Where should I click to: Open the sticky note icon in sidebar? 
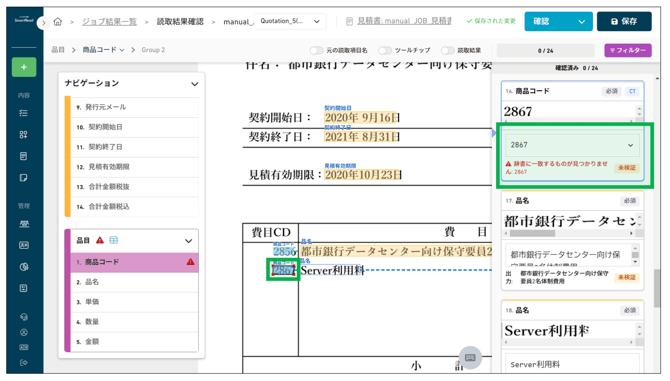click(x=24, y=178)
